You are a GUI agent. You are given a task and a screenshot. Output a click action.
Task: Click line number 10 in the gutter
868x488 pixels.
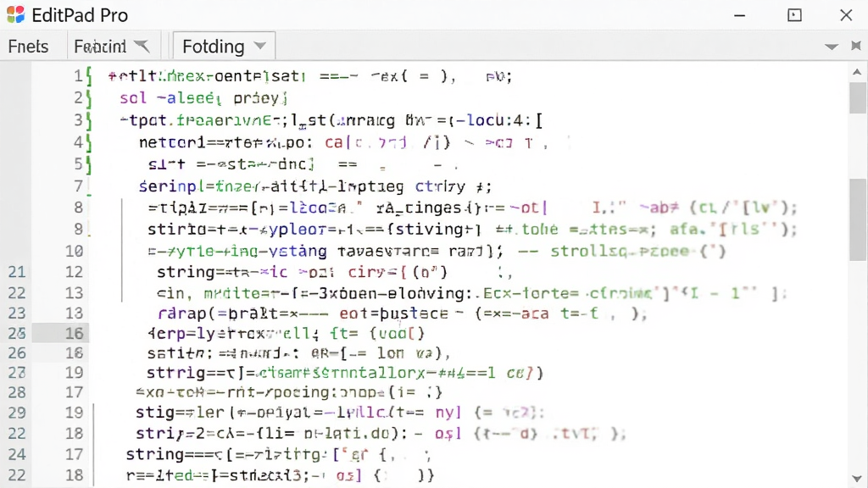coord(75,251)
